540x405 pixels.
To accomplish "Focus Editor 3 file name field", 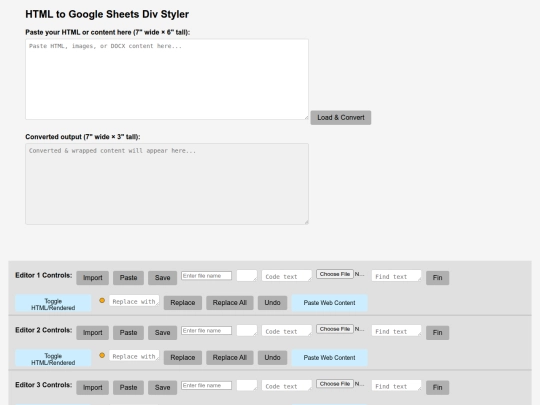I will [x=206, y=385].
